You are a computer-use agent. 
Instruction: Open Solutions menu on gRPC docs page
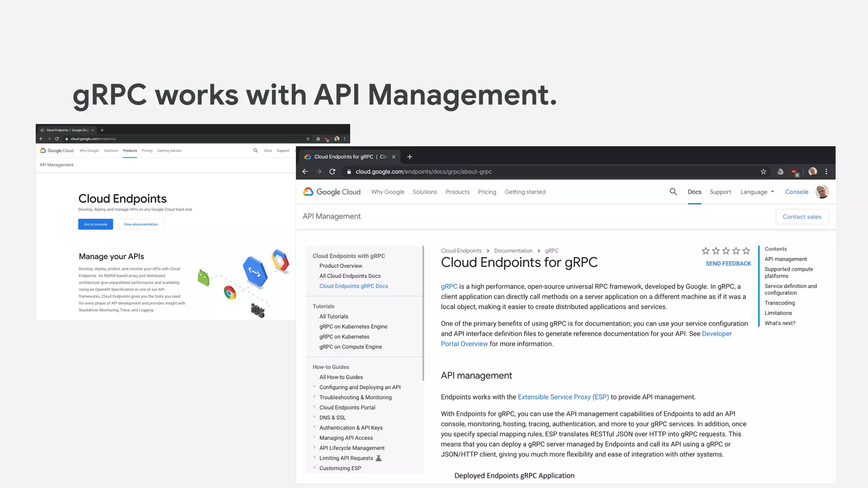[x=425, y=192]
